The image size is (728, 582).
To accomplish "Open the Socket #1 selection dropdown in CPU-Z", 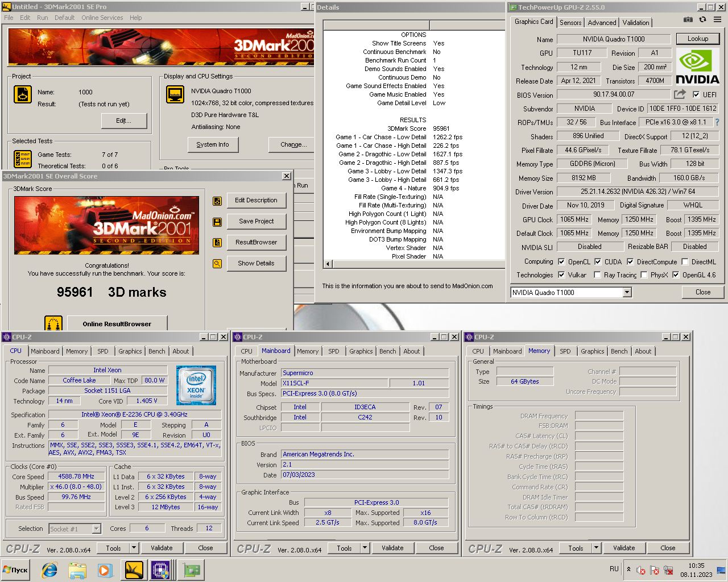I will [x=96, y=529].
